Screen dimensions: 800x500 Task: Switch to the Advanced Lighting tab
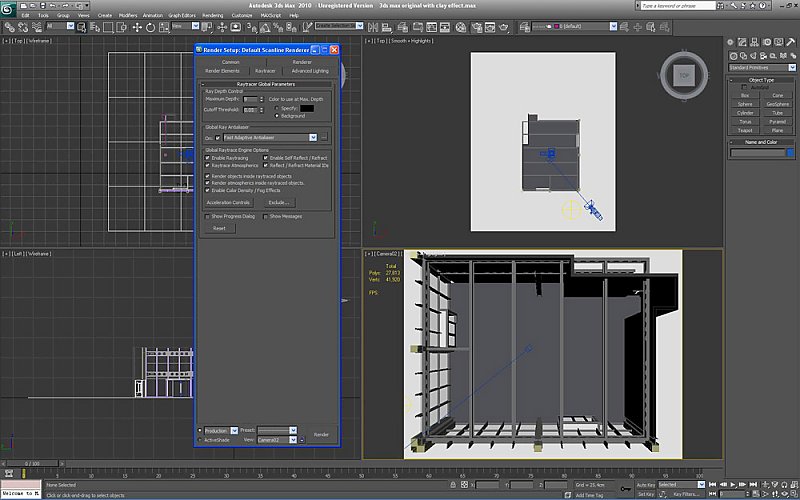click(309, 71)
